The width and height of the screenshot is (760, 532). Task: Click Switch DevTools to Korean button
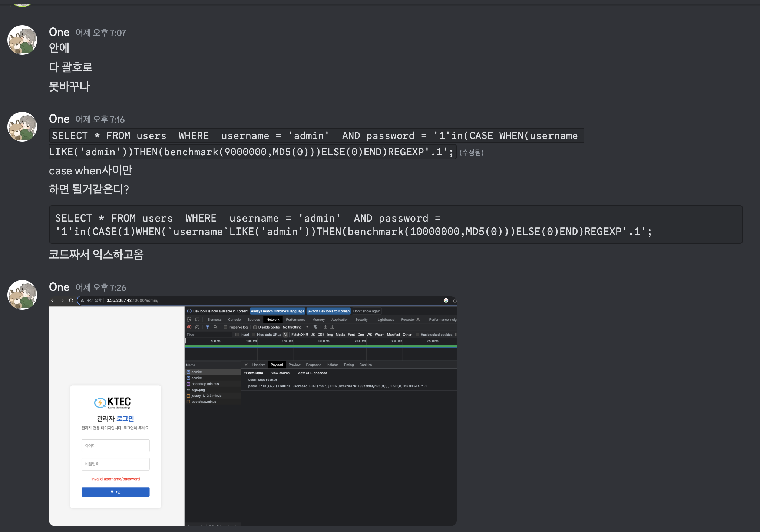[328, 311]
